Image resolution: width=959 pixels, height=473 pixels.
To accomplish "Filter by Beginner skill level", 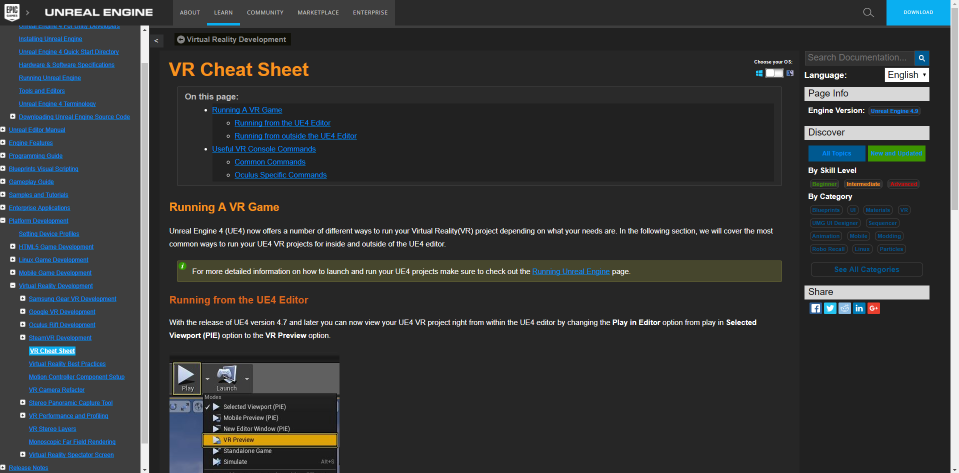I will [x=824, y=184].
